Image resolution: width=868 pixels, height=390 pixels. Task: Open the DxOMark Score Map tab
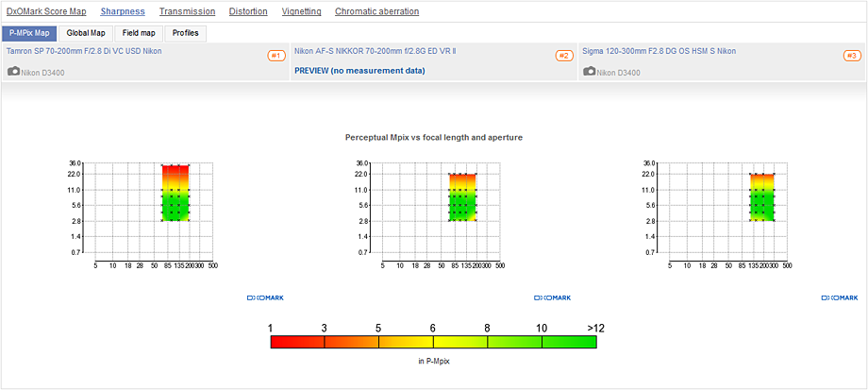pos(46,11)
